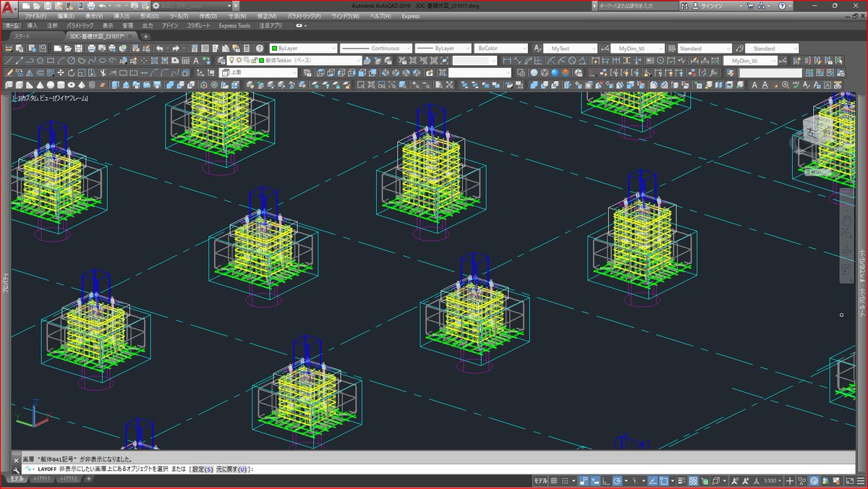This screenshot has height=489, width=868.
Task: Click the Text Style icon before MyText
Action: point(537,48)
